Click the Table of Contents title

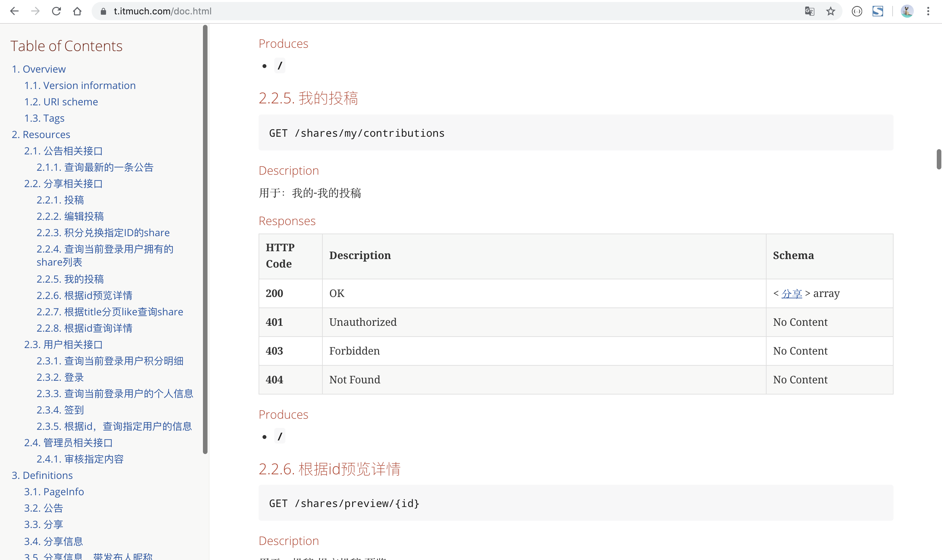pos(66,46)
